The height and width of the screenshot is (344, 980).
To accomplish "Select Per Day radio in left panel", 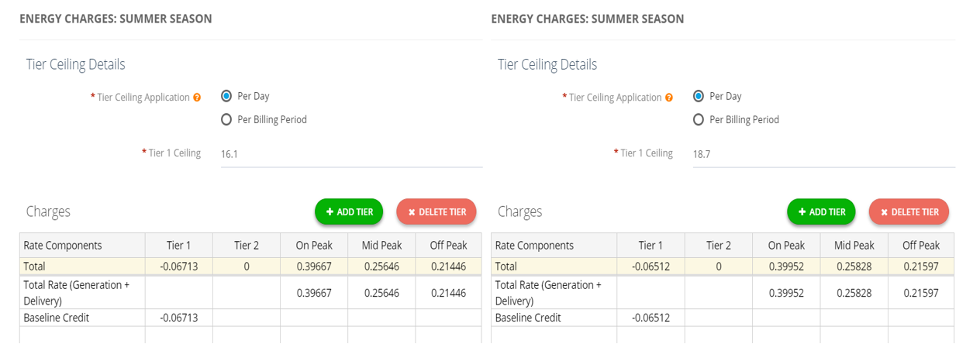I will point(226,97).
